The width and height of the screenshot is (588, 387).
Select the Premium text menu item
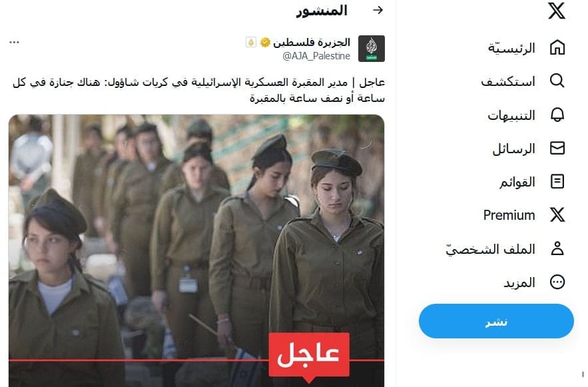point(509,215)
